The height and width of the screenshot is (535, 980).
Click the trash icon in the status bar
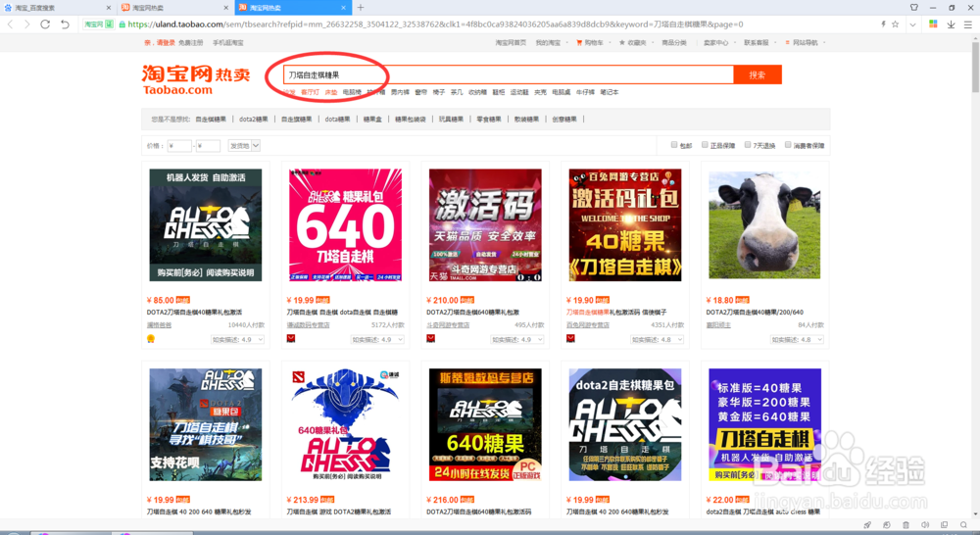(906, 525)
